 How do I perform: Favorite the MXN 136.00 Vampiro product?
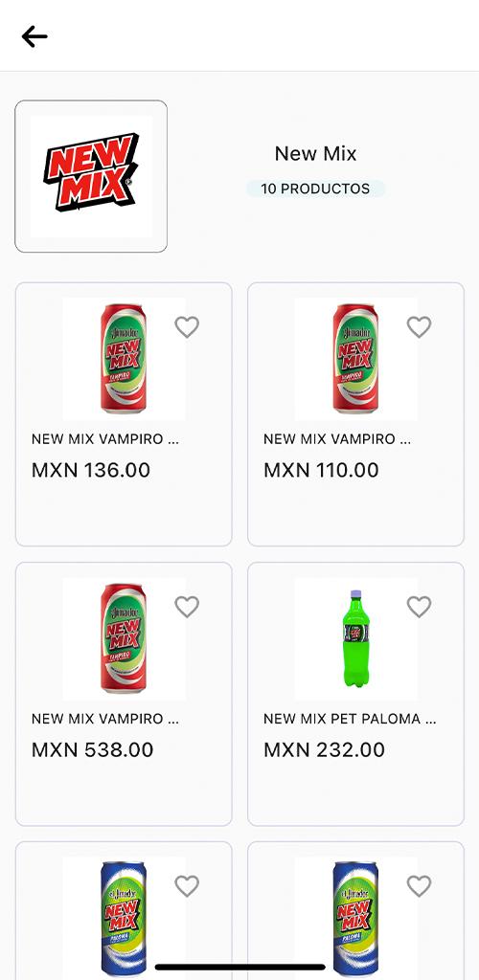pyautogui.click(x=187, y=327)
